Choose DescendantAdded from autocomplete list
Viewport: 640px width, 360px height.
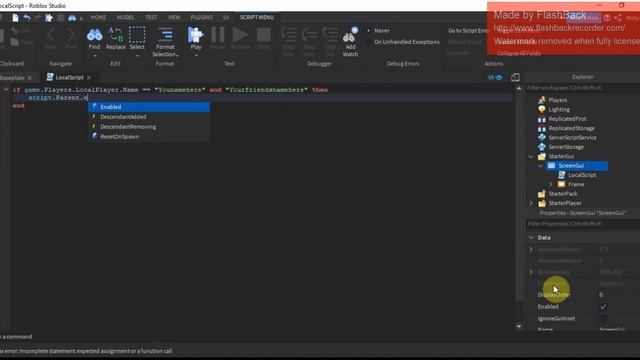click(x=149, y=117)
